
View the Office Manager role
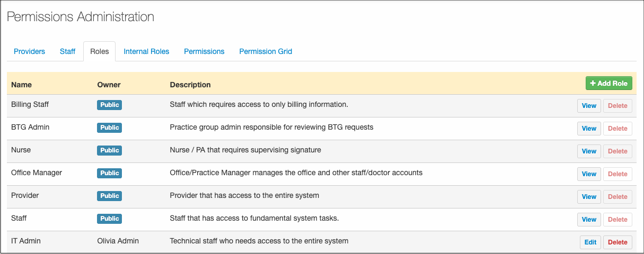coord(589,174)
